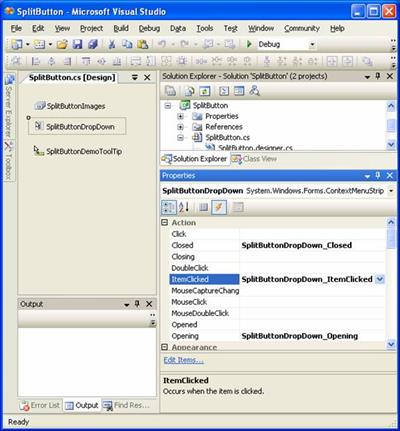Click the Properties grid scrollbar down arrow
This screenshot has width=400, height=431.
coord(391,344)
